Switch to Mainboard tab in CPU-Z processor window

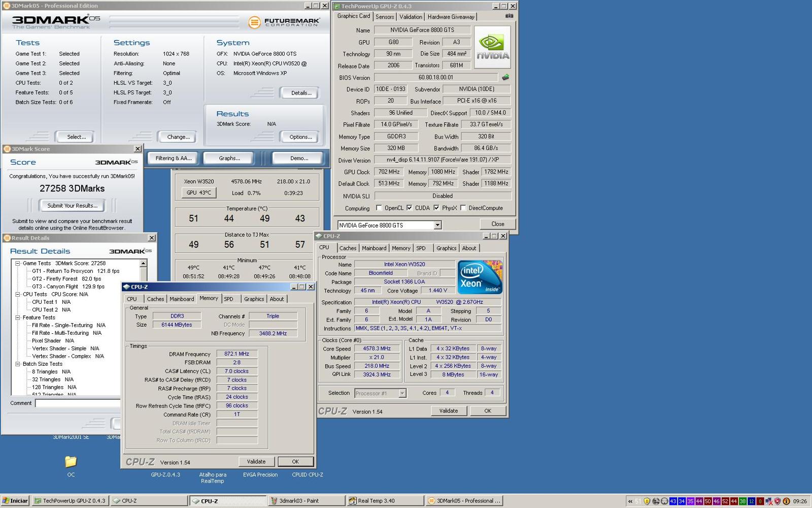point(374,248)
